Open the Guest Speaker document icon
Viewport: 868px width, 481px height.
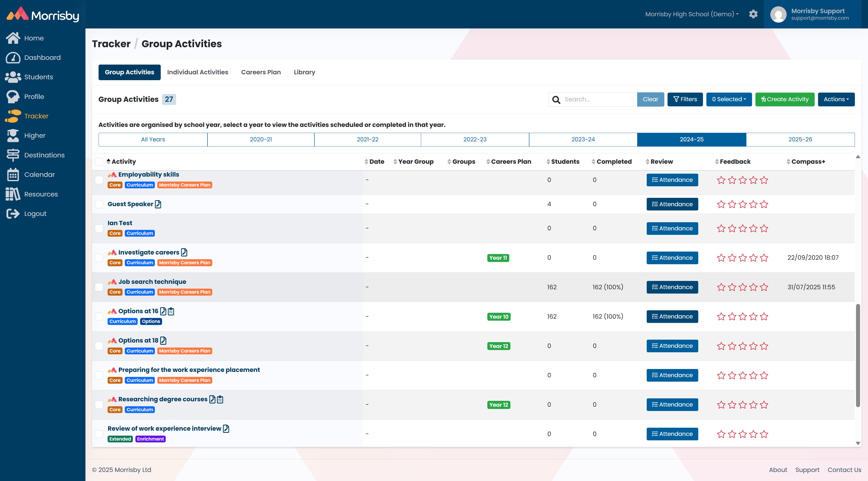point(158,204)
